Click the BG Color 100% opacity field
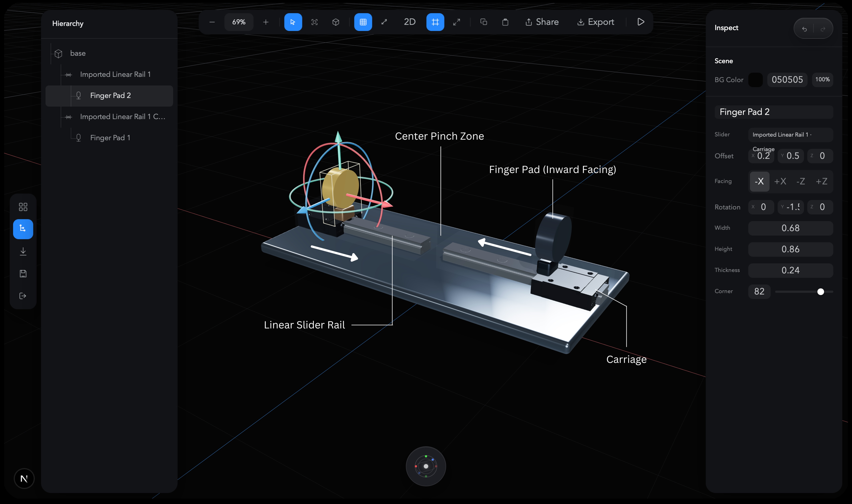This screenshot has height=504, width=852. pyautogui.click(x=822, y=80)
